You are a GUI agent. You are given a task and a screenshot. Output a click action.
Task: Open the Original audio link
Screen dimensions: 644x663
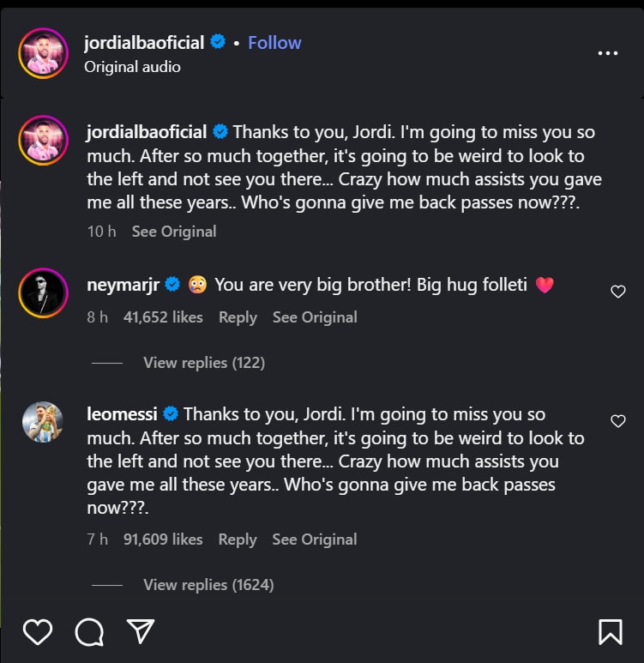pos(132,67)
